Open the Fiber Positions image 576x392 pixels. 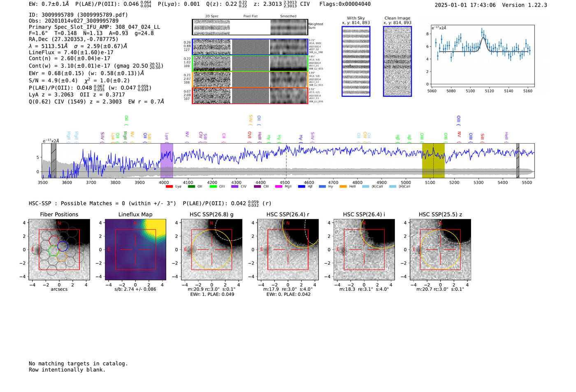59,250
